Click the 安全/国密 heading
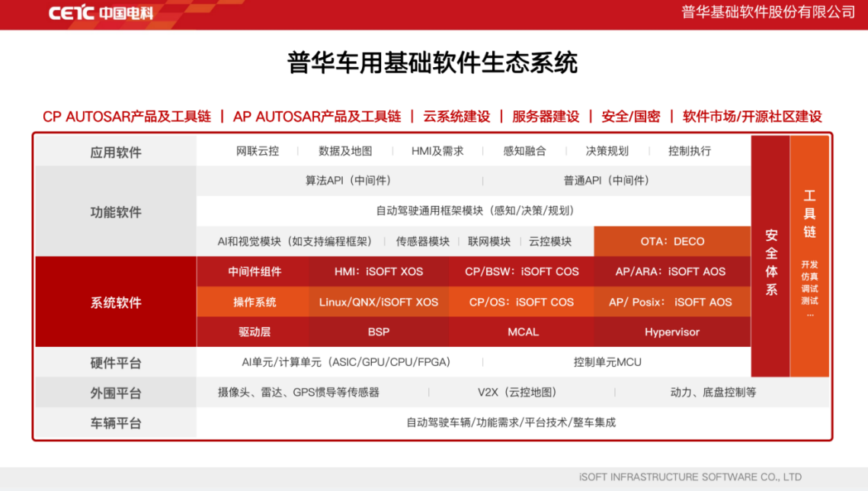Screen dimensions: 868x491 pos(631,117)
